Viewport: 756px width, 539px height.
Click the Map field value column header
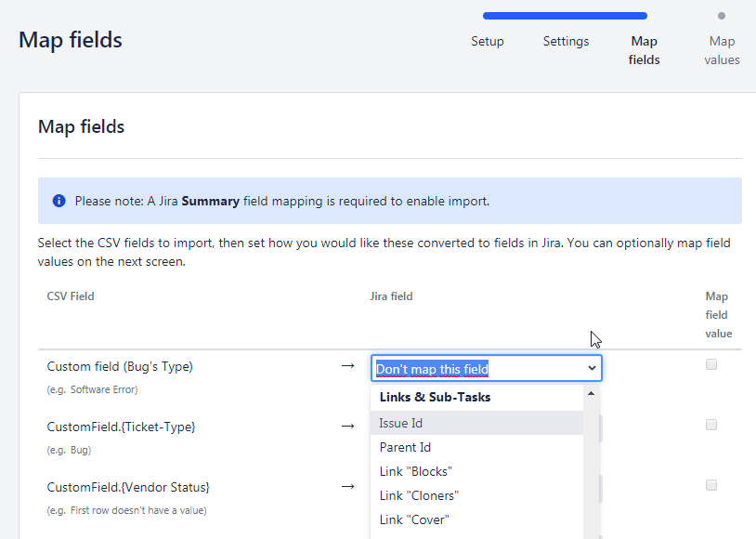(x=719, y=315)
